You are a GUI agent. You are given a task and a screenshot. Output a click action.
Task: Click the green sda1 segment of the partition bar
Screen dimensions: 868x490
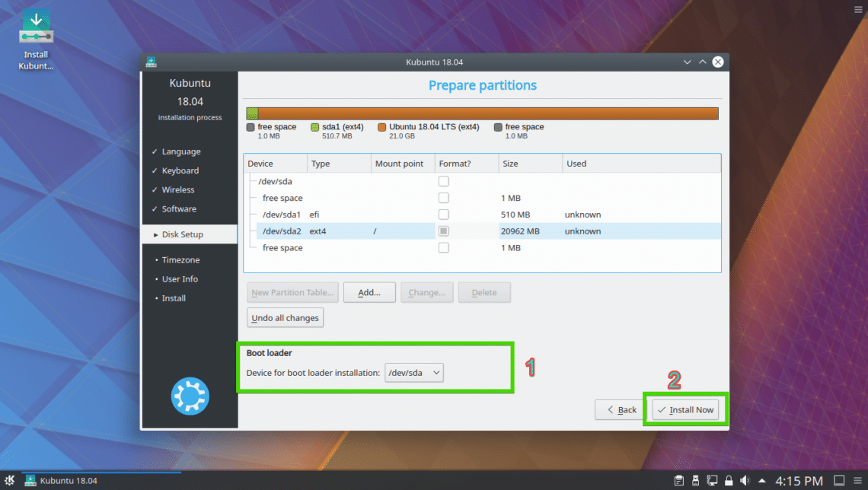pyautogui.click(x=253, y=113)
